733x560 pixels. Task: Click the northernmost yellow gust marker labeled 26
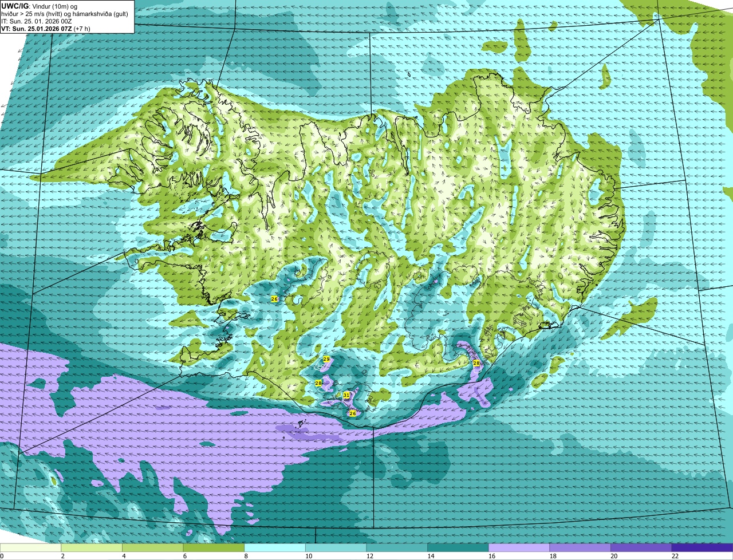274,299
